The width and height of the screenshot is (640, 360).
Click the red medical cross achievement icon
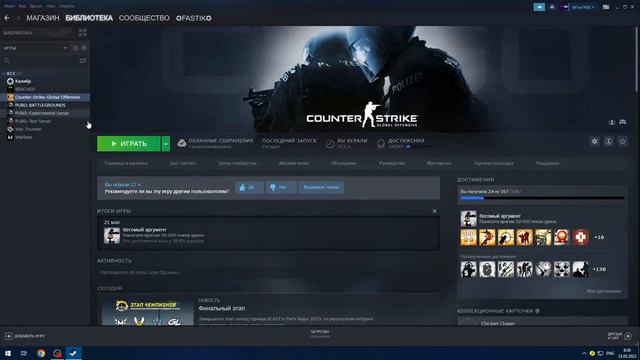tap(580, 237)
